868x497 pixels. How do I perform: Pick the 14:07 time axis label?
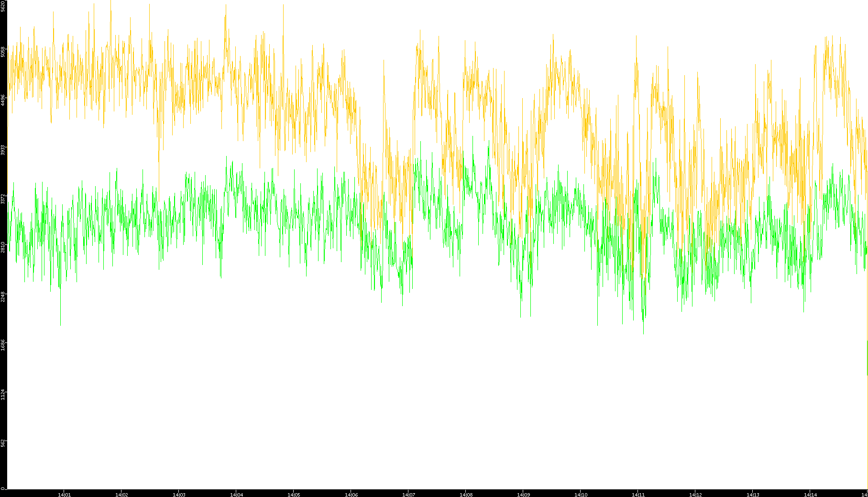[x=408, y=495]
